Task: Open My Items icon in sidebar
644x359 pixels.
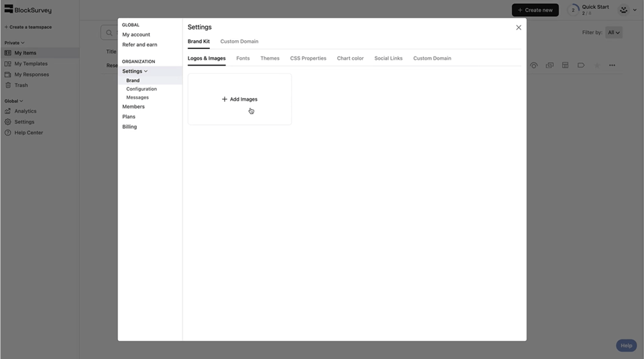Action: [x=8, y=53]
